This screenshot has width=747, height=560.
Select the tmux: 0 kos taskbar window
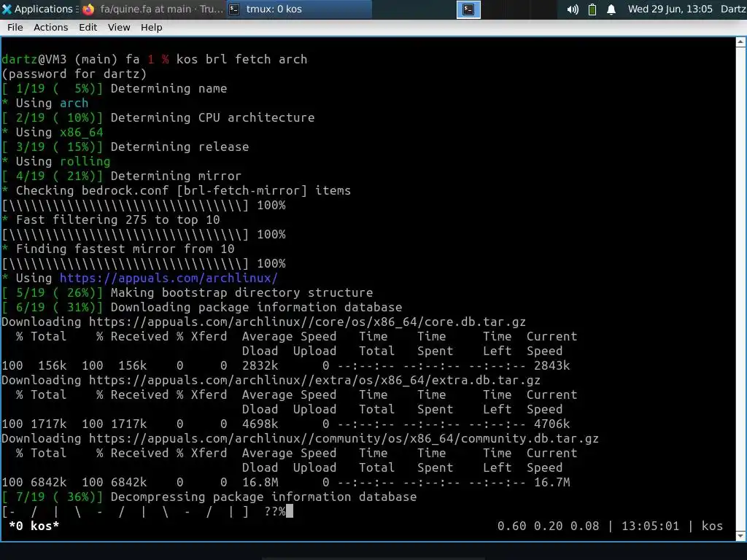coord(298,9)
